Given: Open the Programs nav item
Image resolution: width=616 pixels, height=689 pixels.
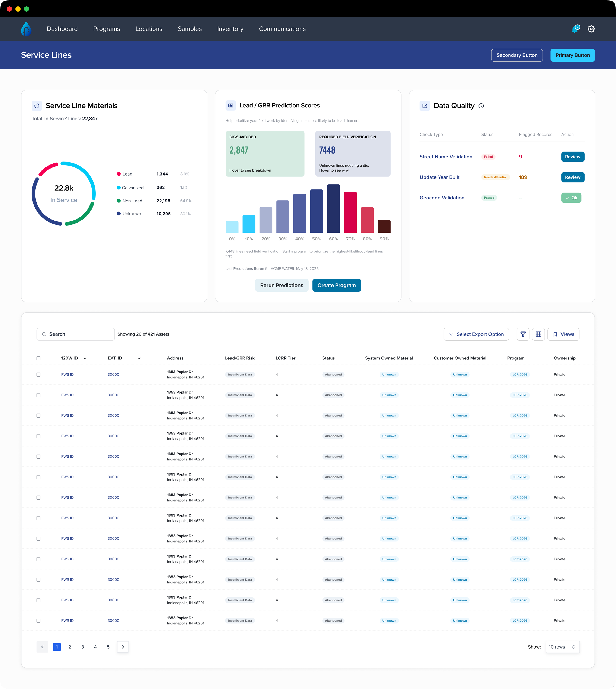Looking at the screenshot, I should pos(107,29).
